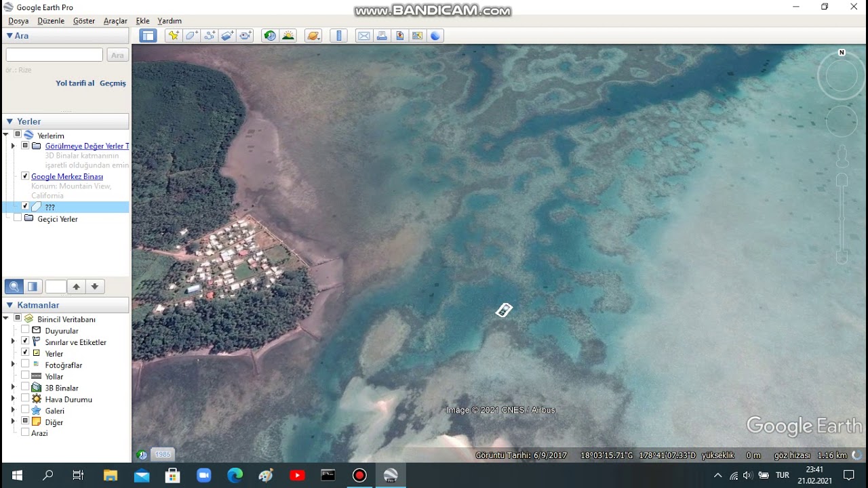Collapse the Yerlerim tree node
This screenshot has height=488, width=868.
[6, 135]
